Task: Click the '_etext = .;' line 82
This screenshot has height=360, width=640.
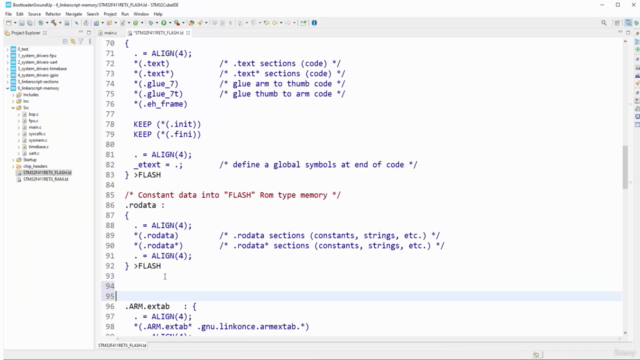Action: [158, 165]
